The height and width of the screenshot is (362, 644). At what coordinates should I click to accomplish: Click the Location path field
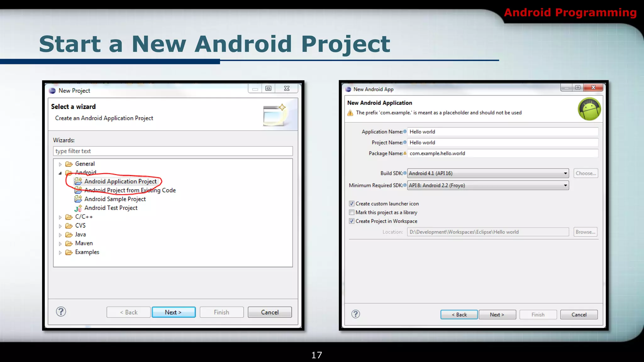click(488, 232)
